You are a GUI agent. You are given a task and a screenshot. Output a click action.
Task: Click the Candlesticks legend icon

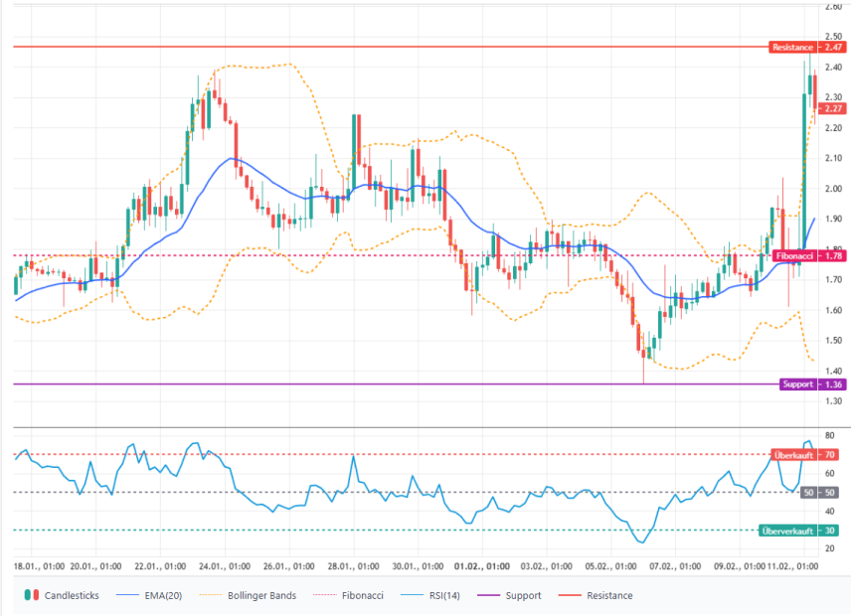33,595
